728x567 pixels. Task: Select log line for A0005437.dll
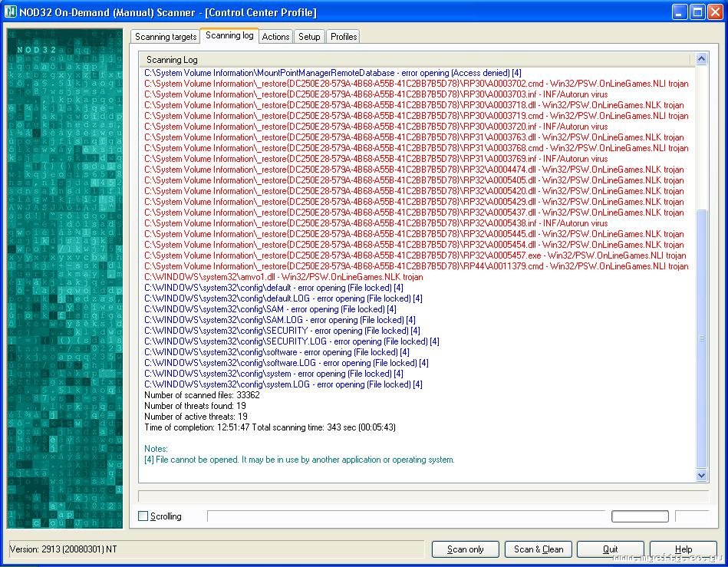pyautogui.click(x=413, y=213)
